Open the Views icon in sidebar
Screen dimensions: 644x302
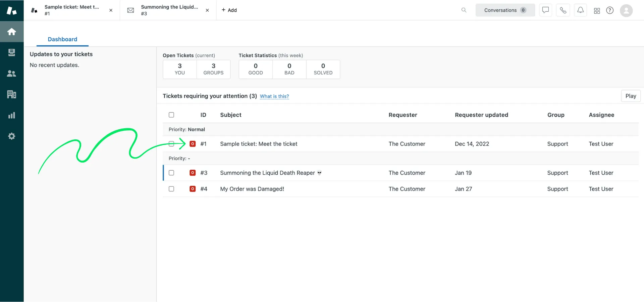tap(12, 52)
